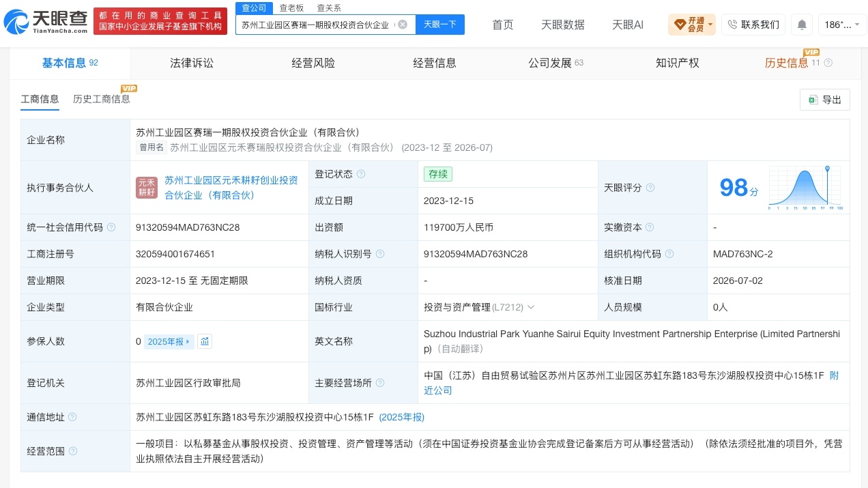This screenshot has height=488, width=868.
Task: Select the credit code 91320594MAD763NC28 under 统一社会信用代码
Action: [188, 227]
